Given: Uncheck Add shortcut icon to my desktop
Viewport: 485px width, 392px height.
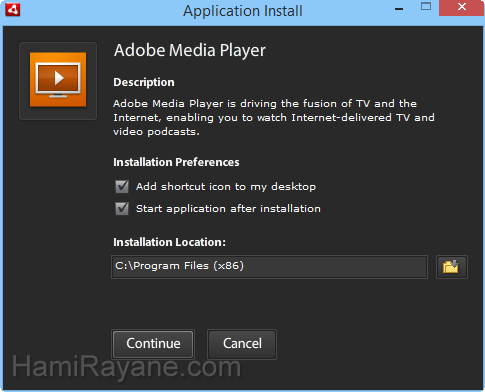Looking at the screenshot, I should coord(122,187).
